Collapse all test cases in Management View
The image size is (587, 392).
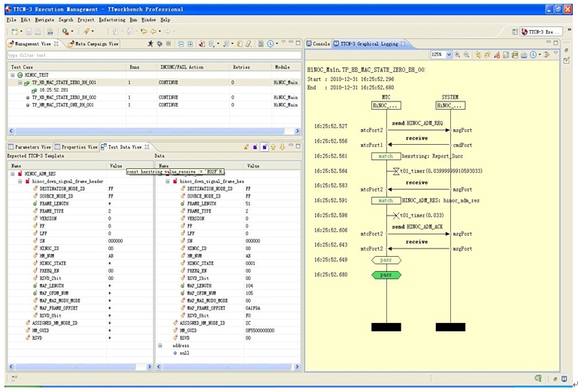[181, 44]
